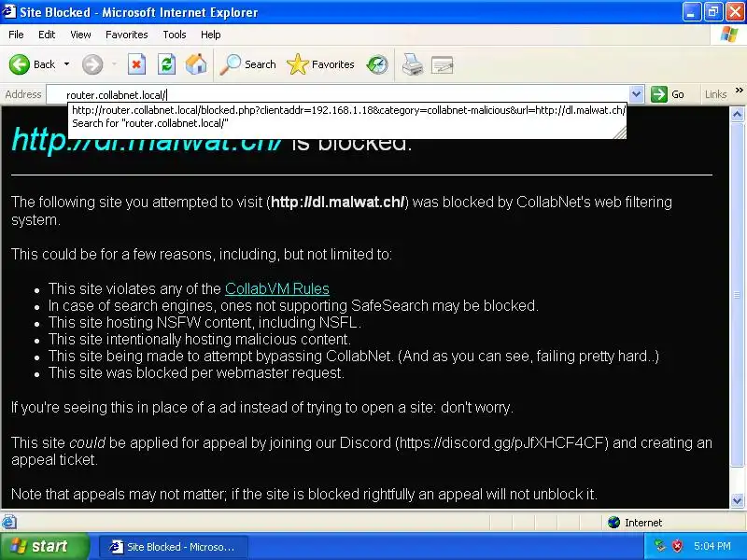Click the Edit page toolbar icon
Screen dimensions: 747x560
click(x=442, y=64)
